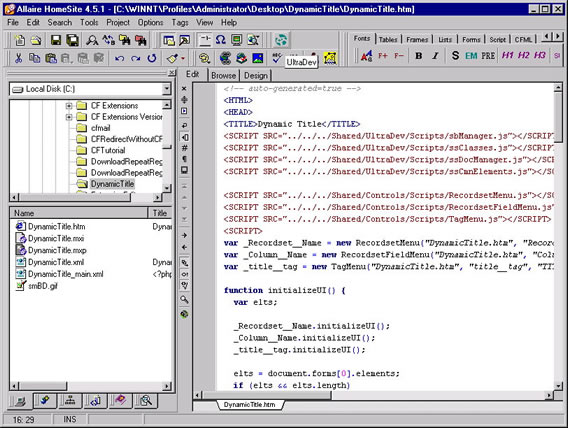This screenshot has height=428, width=568.
Task: Toggle Tag Insight icon in editor toolbar
Action: click(x=184, y=263)
